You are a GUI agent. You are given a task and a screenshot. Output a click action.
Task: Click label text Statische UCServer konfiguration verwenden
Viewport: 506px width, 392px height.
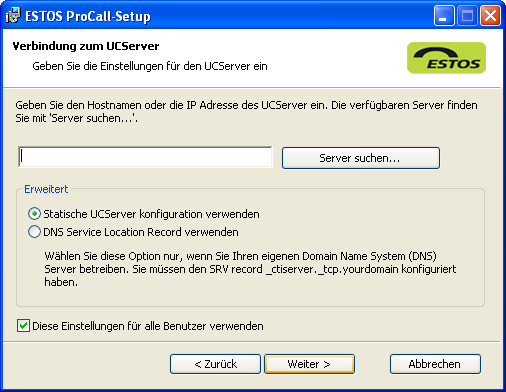(151, 214)
